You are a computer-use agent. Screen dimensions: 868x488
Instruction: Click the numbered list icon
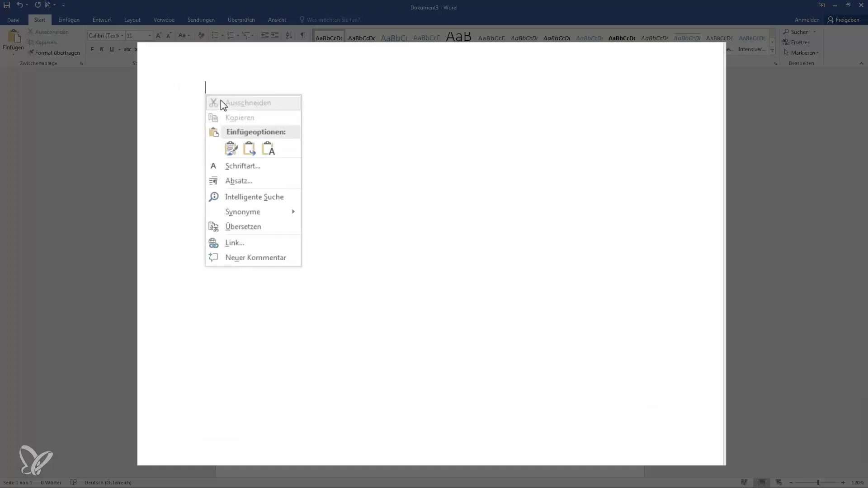tap(231, 35)
